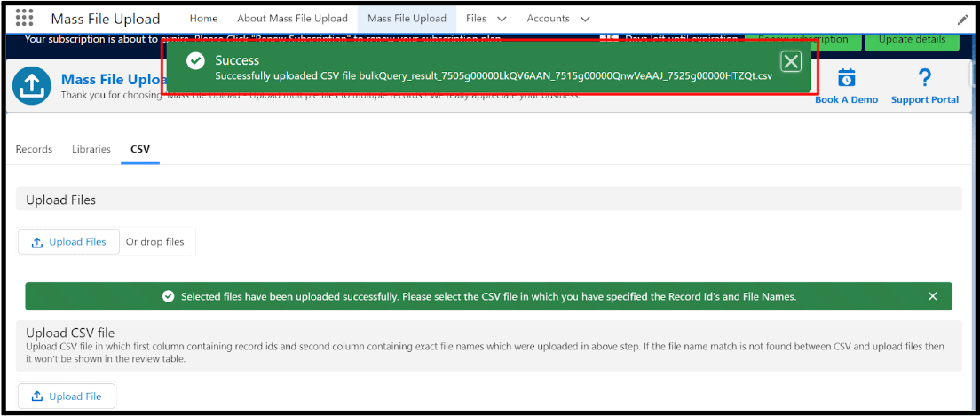
Task: Go to the Home tab
Action: point(204,19)
